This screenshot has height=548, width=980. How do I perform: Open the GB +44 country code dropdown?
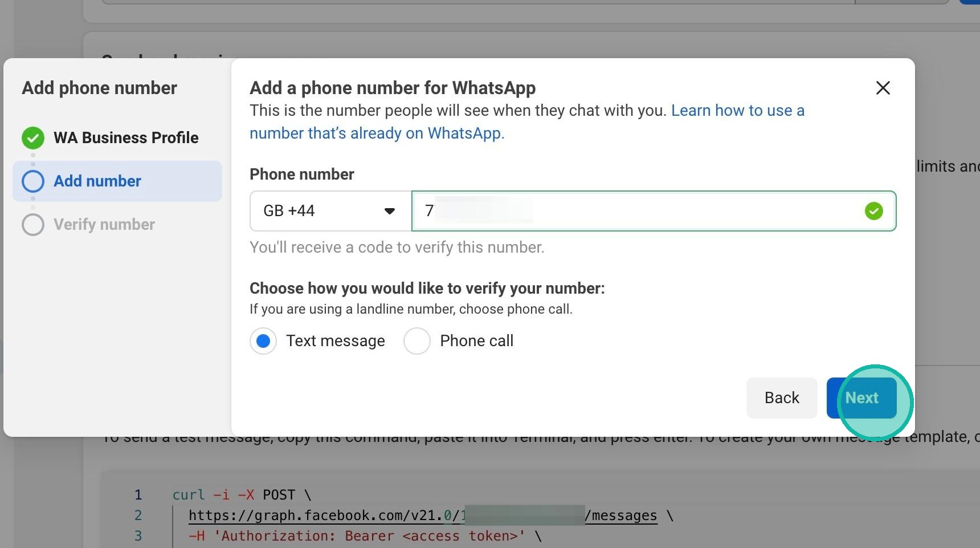330,211
